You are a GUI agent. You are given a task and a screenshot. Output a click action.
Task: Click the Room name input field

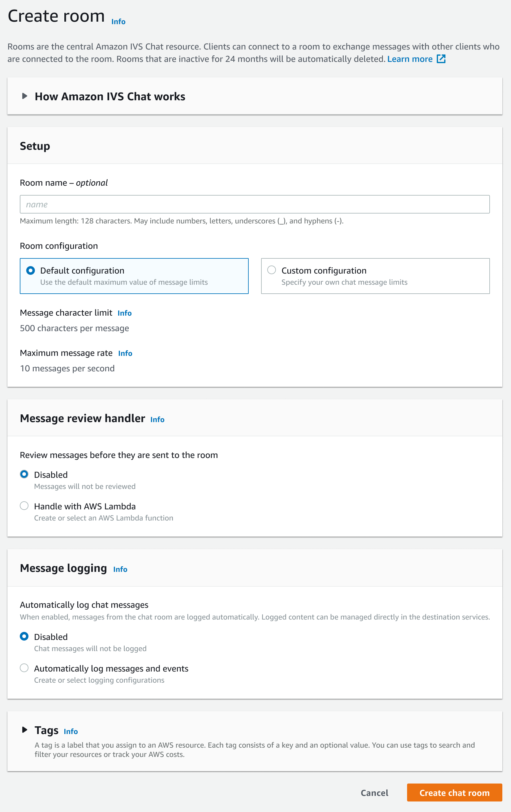[x=255, y=204]
